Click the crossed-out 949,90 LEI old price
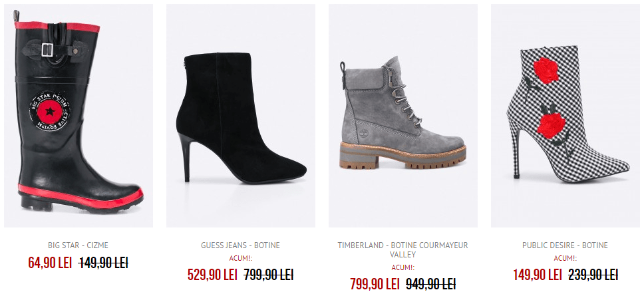Viewport: 644px width, 296px height. pos(431,283)
